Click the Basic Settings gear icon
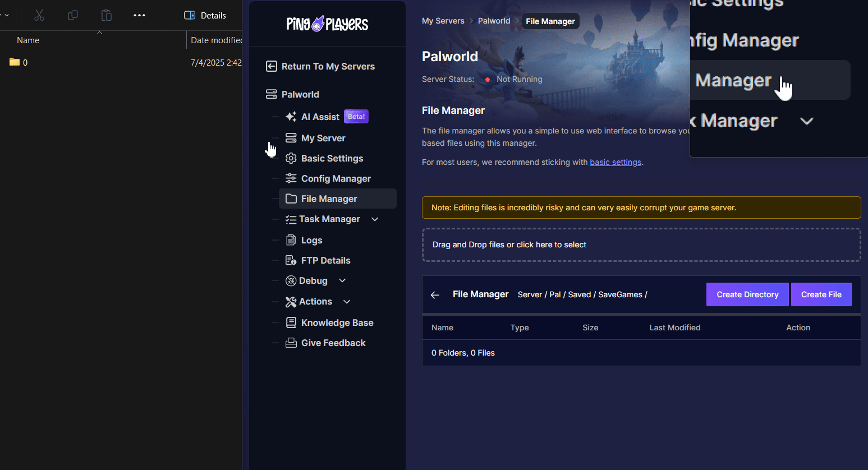Screen dimensions: 868x470 291,158
